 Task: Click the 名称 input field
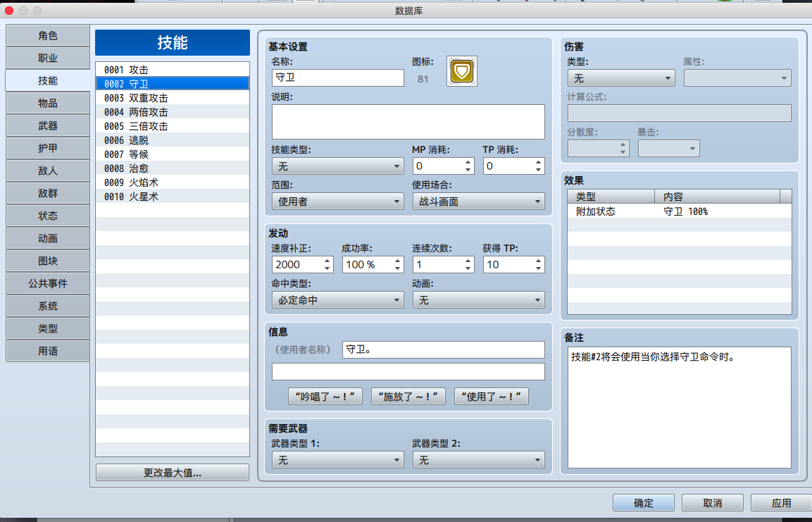click(x=337, y=77)
